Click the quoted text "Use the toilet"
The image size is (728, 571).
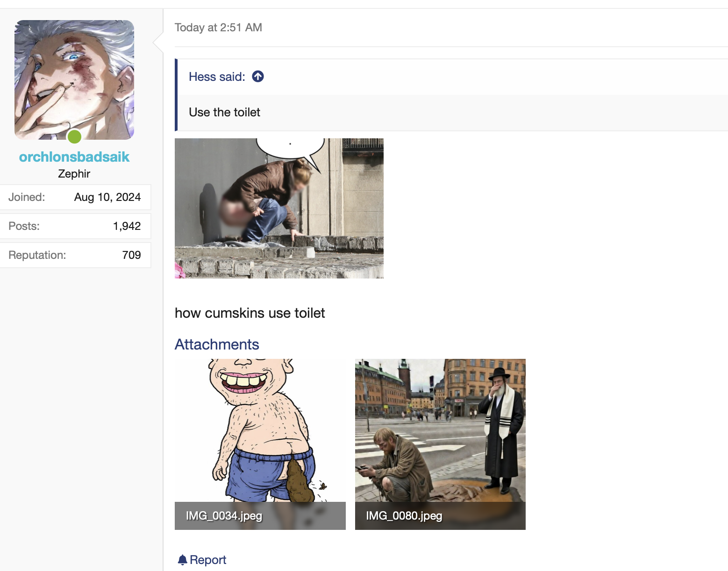[224, 112]
